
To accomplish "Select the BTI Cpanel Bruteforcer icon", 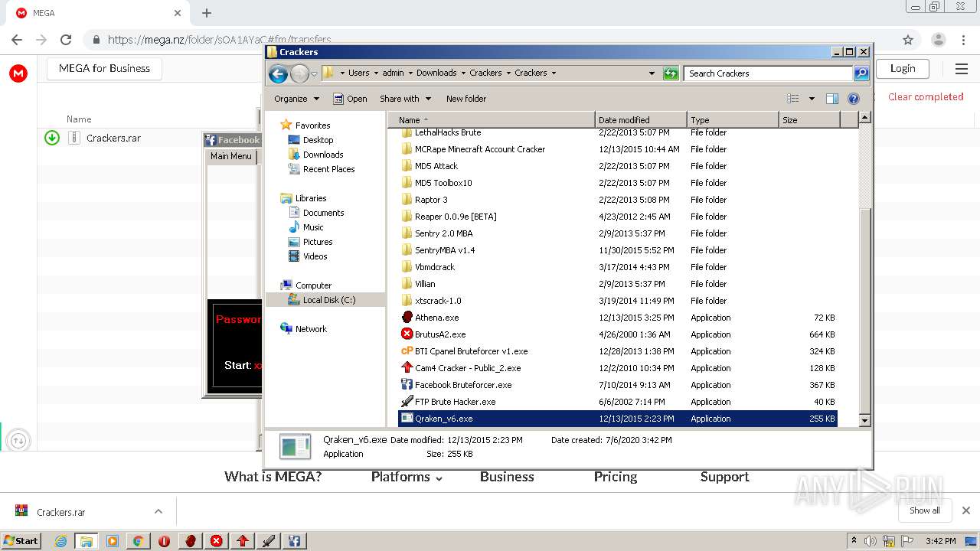I will click(407, 351).
